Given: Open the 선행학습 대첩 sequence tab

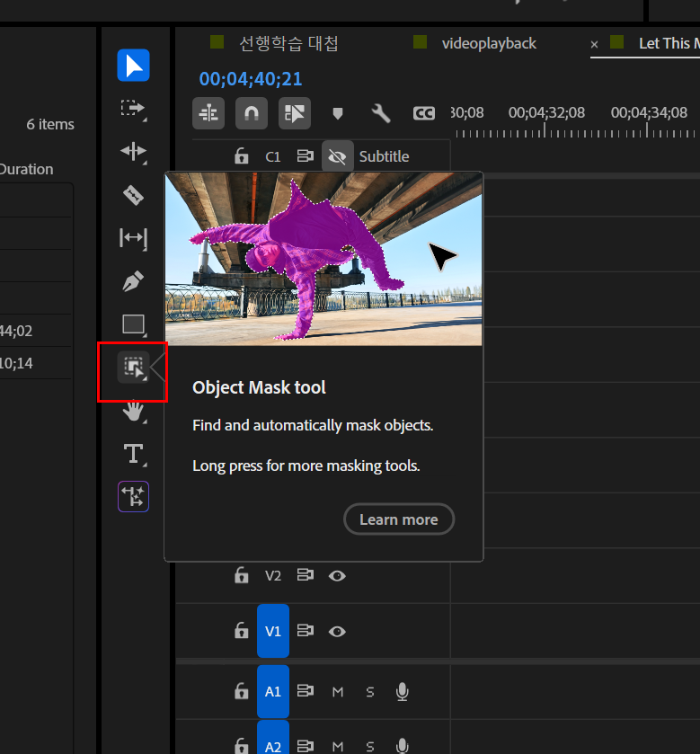Looking at the screenshot, I should click(288, 43).
